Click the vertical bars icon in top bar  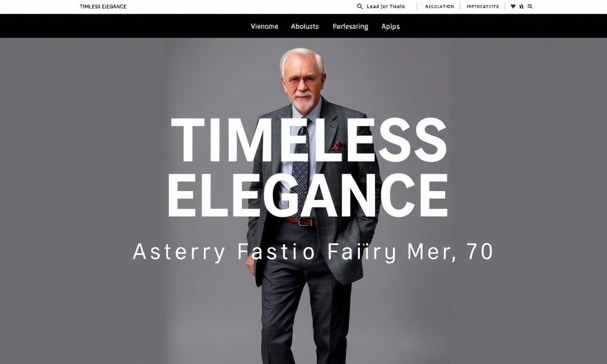[x=522, y=7]
